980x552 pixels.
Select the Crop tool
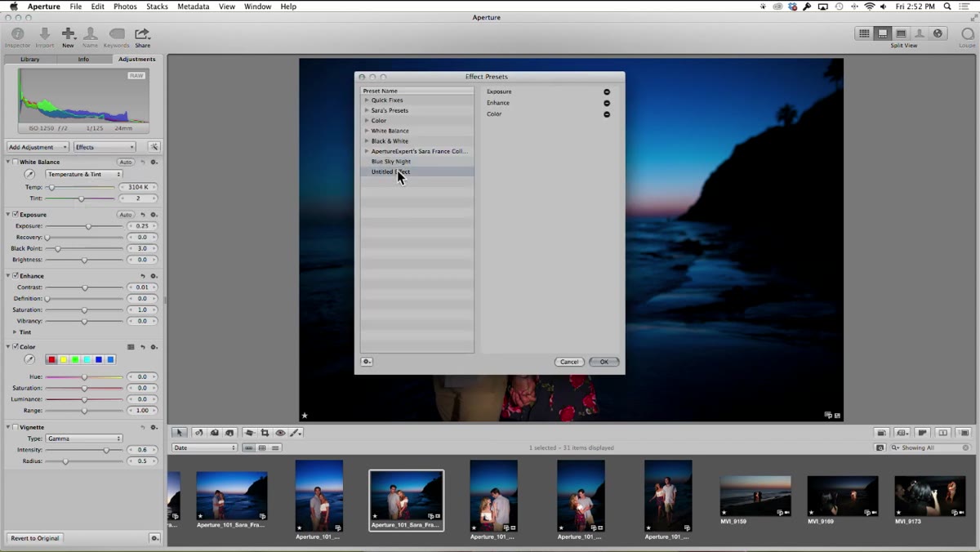pos(265,433)
